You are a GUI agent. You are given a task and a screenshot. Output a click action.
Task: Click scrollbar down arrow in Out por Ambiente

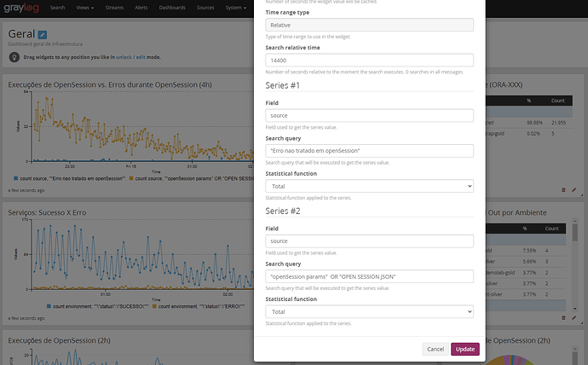pyautogui.click(x=575, y=309)
